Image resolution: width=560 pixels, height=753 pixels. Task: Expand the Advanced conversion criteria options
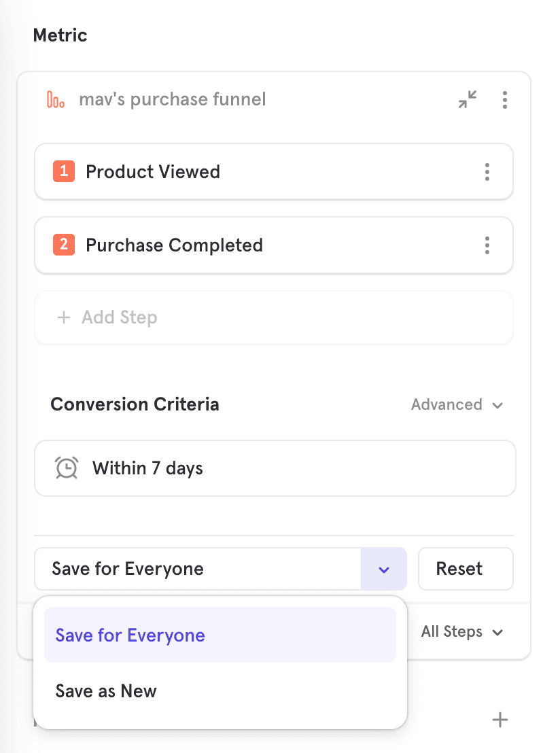pos(457,405)
